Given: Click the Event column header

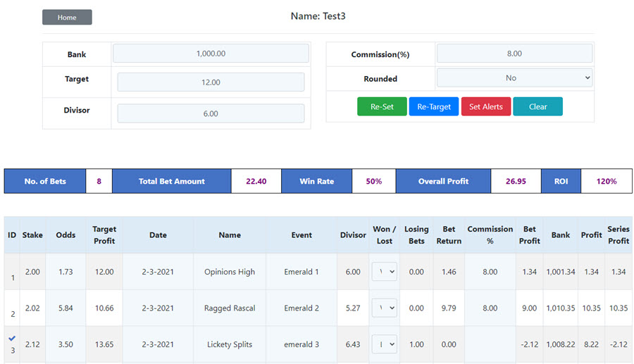Looking at the screenshot, I should pyautogui.click(x=302, y=234).
